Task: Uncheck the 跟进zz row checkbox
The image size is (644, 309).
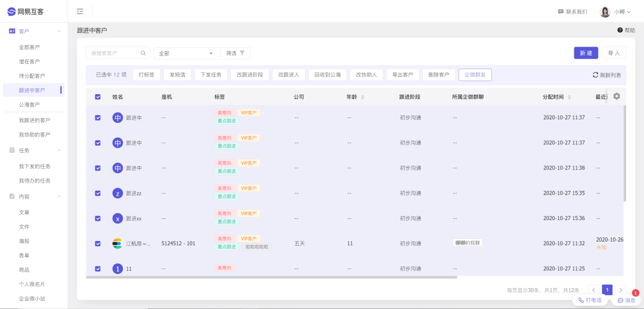Action: [98, 193]
